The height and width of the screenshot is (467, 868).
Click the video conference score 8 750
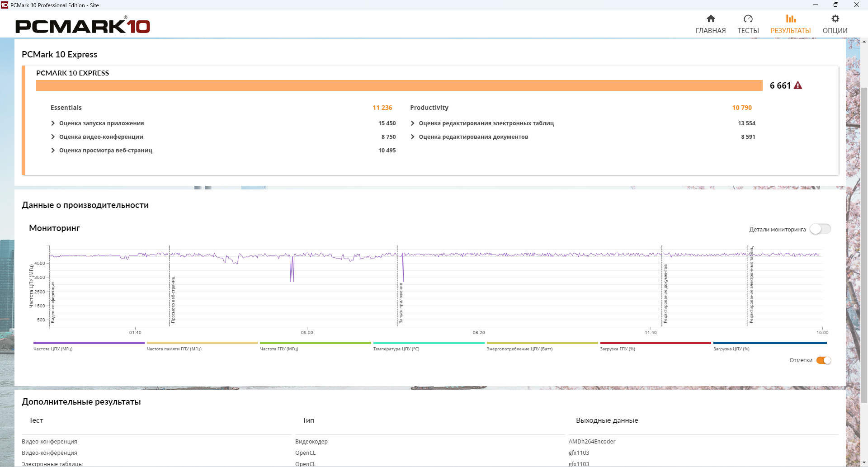click(388, 137)
